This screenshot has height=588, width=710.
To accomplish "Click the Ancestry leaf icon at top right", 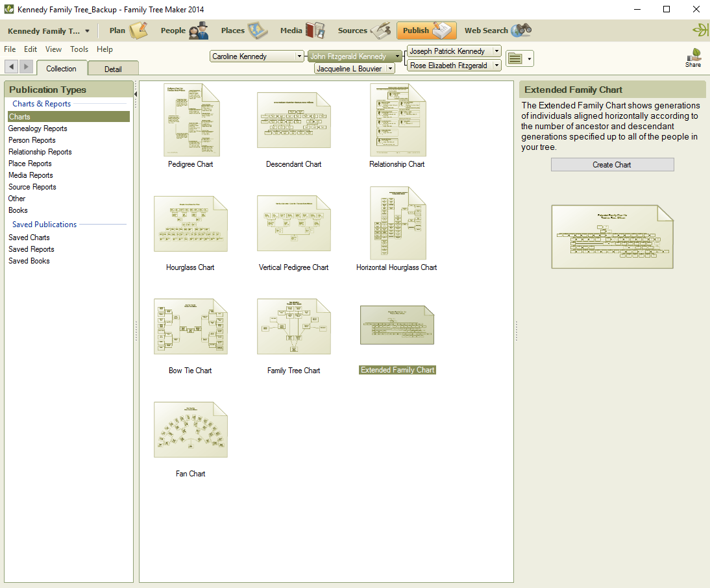I will (700, 31).
